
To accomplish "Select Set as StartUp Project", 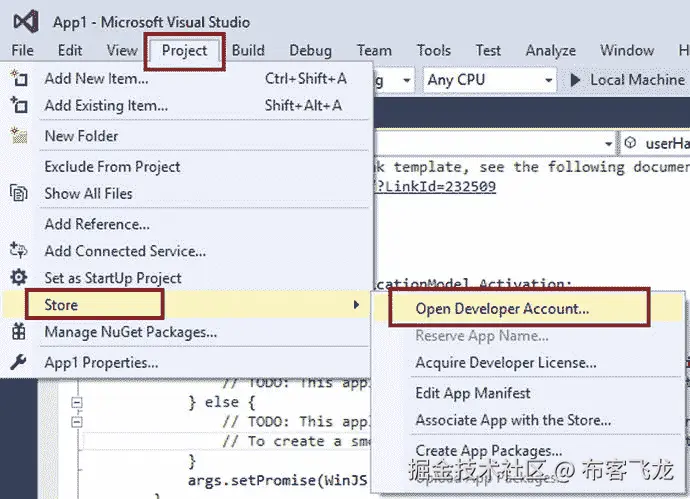I will [187, 278].
